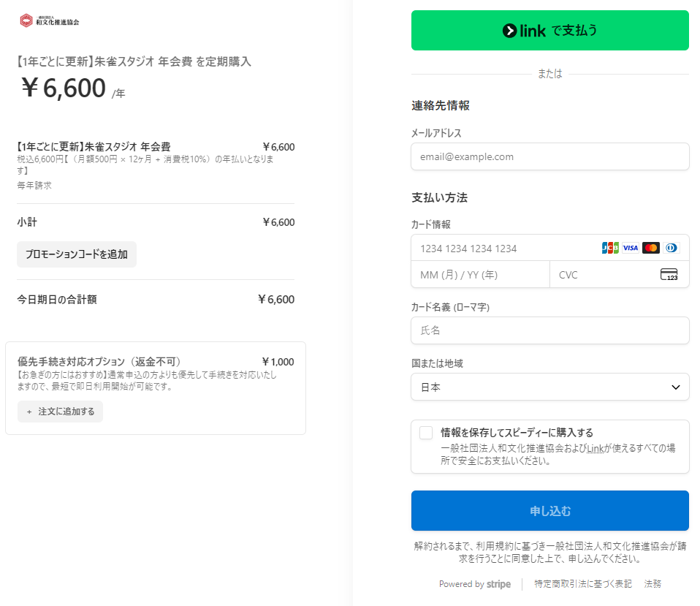Click the Mastercard brand icon
Viewport: 700px width, 606px height.
(650, 248)
